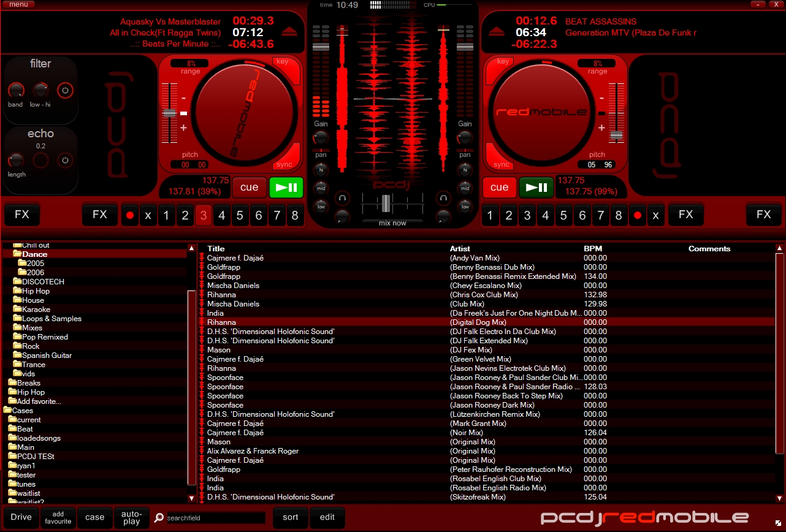Select cue point 5 on the right deck
This screenshot has height=532, width=786.
click(564, 215)
